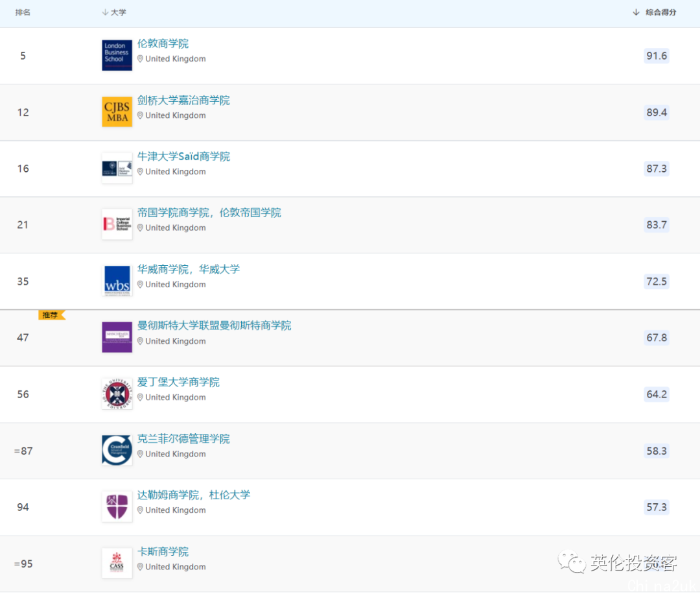
Task: Open 剑桥大学嘉治商学院 link
Action: click(x=183, y=101)
